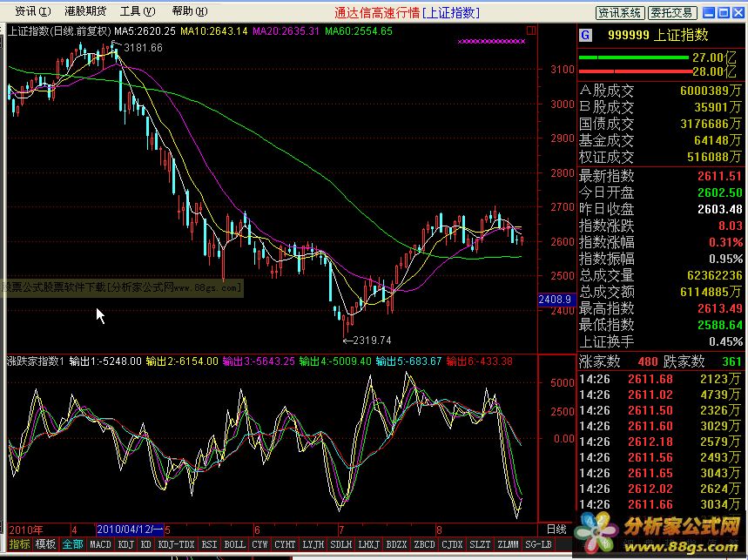Minimize the 通达信 window
The height and width of the screenshot is (560, 748).
pos(710,13)
